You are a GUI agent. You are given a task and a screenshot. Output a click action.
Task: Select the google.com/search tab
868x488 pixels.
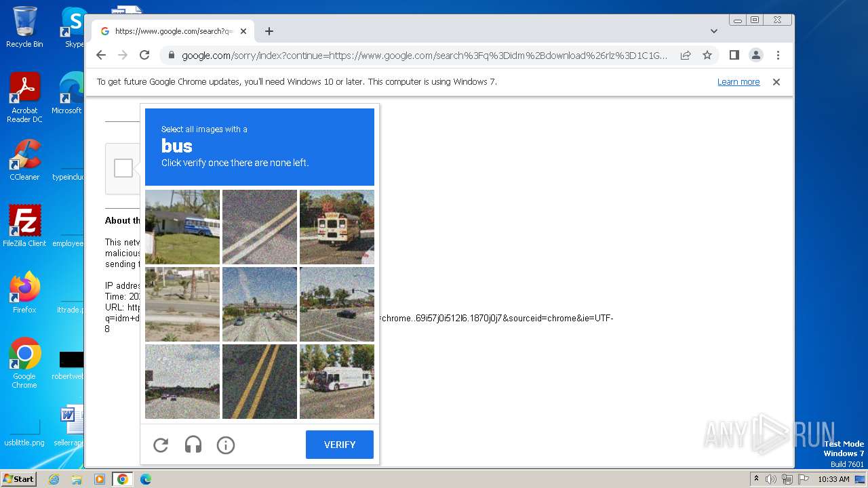pos(173,31)
